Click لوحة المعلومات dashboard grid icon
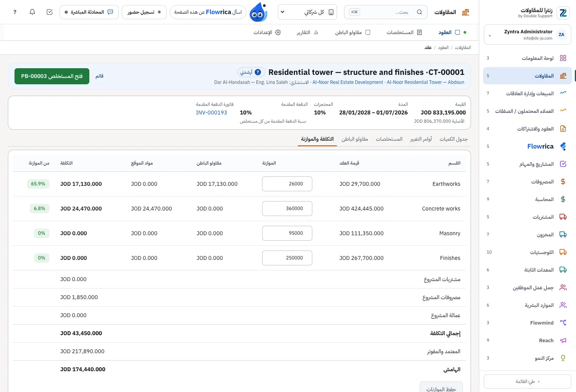This screenshot has height=392, width=576. coord(563,58)
